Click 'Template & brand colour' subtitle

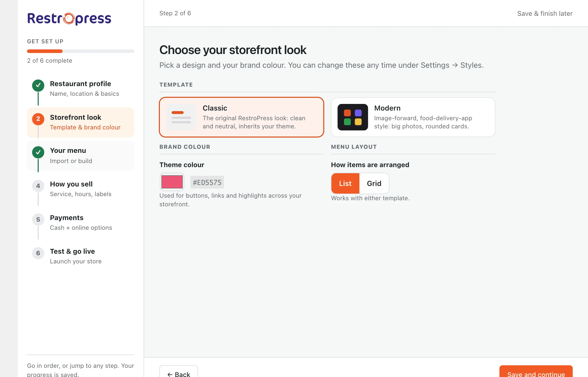[85, 127]
